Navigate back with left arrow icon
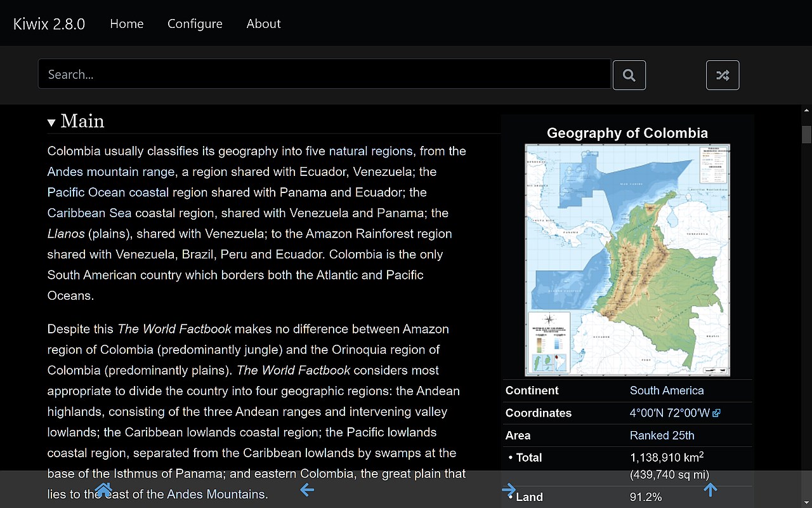 307,490
